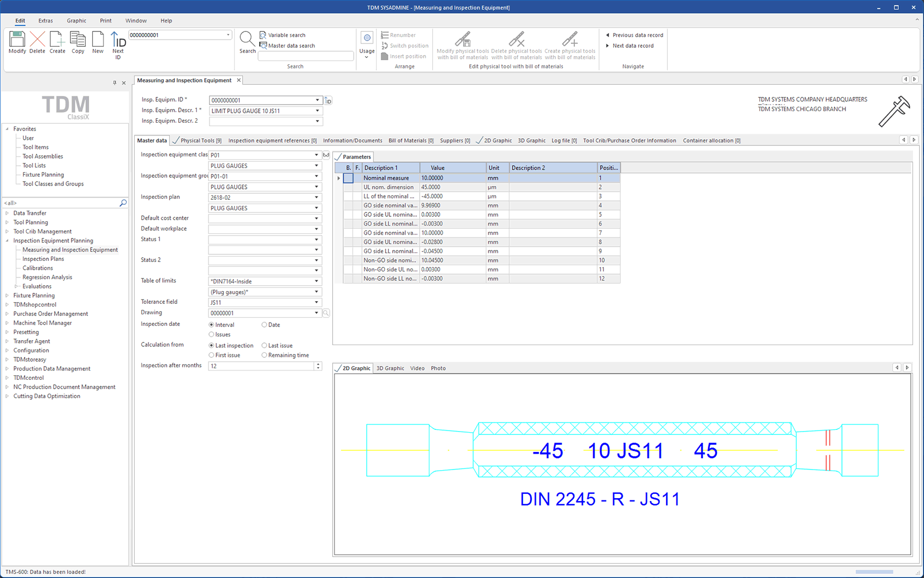924x578 pixels.
Task: Click magnifier icon next to Drawing field
Action: click(326, 313)
